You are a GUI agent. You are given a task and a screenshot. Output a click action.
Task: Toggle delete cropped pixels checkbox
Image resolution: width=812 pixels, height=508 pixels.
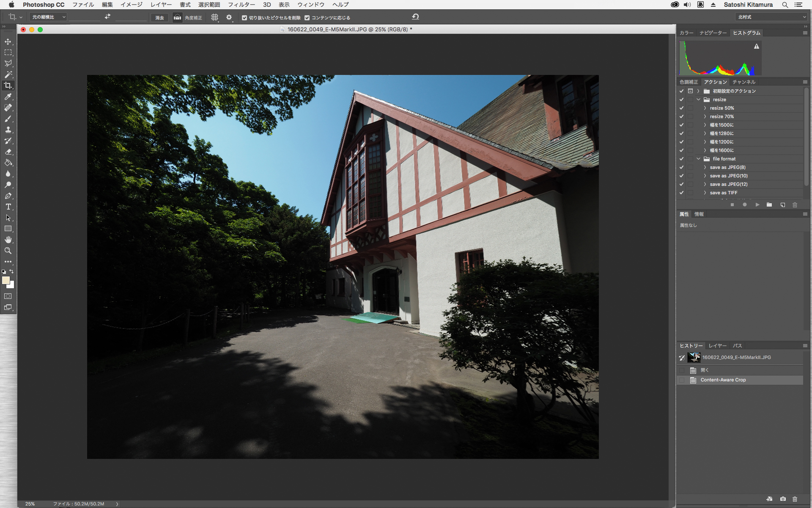pyautogui.click(x=244, y=18)
